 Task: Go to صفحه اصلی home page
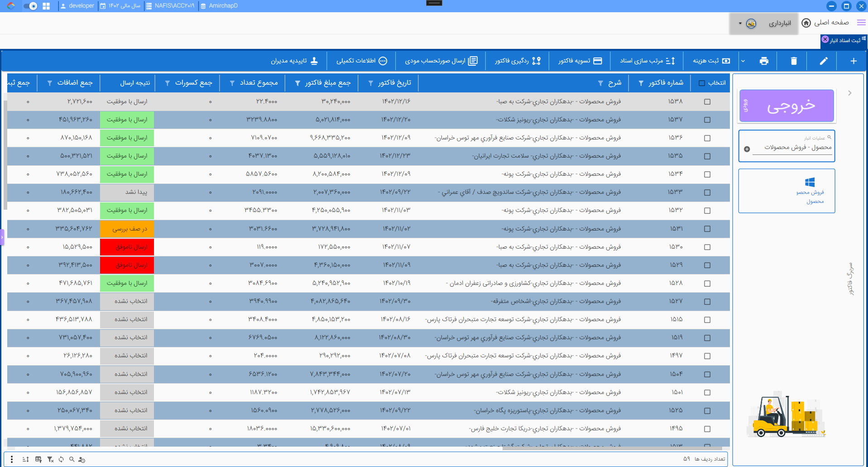tap(825, 23)
